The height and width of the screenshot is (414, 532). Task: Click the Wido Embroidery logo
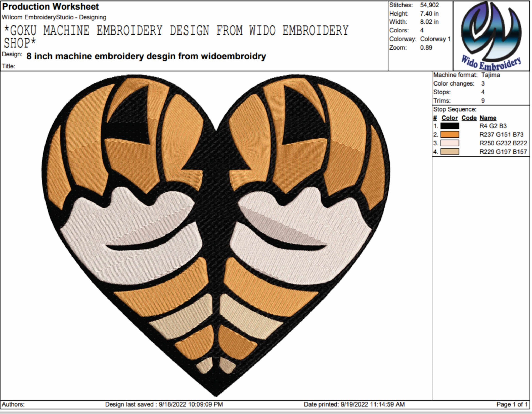coord(491,36)
